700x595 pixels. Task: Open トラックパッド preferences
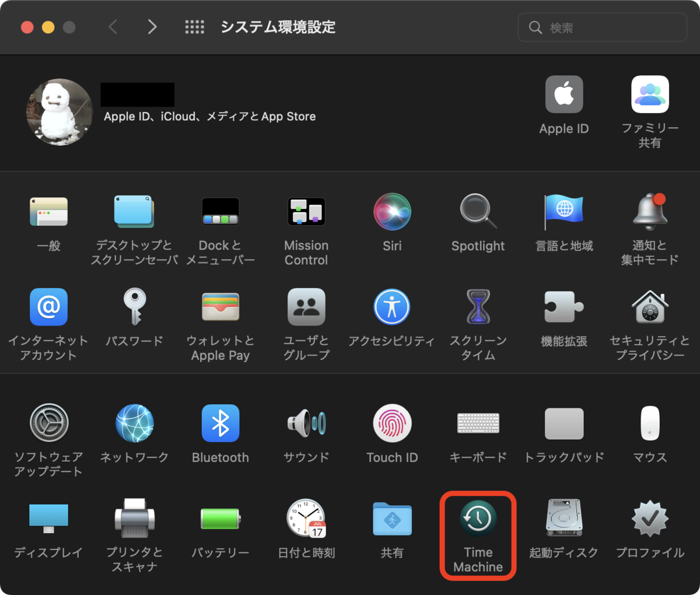coord(564,423)
